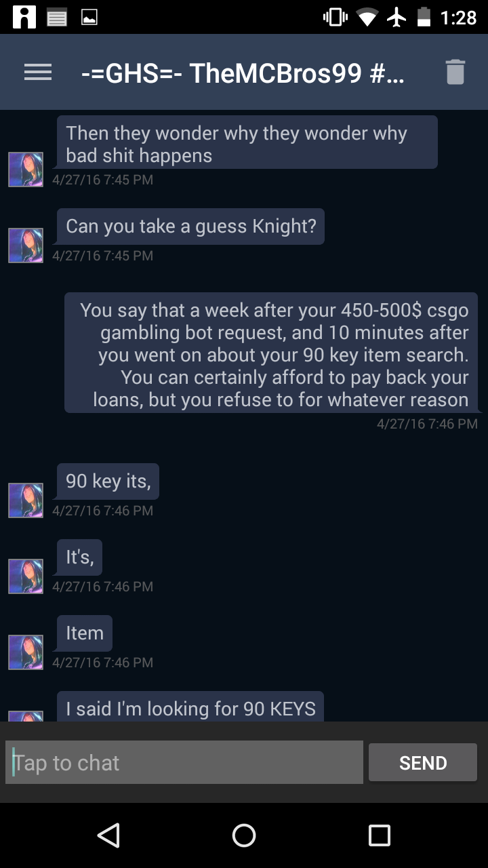Tap the chat title '-=GHS=- TheMCBros99'
Viewport: 488px width, 868px height.
[x=243, y=73]
